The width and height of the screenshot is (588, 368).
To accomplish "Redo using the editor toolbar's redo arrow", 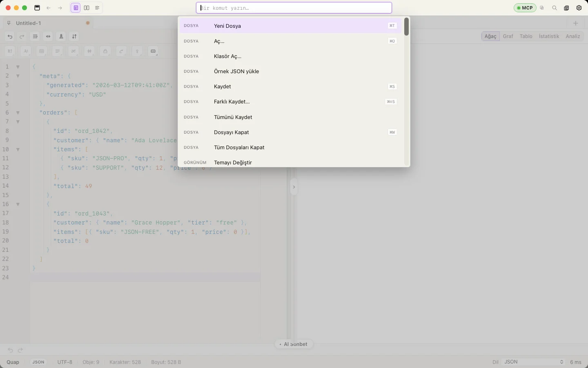I will pyautogui.click(x=22, y=36).
